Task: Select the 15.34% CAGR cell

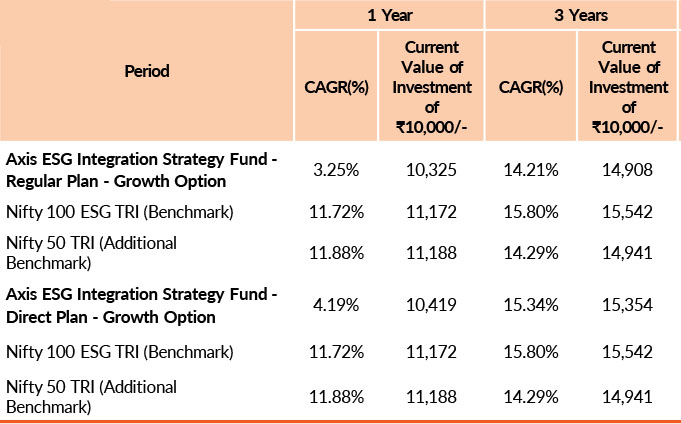Action: point(530,307)
